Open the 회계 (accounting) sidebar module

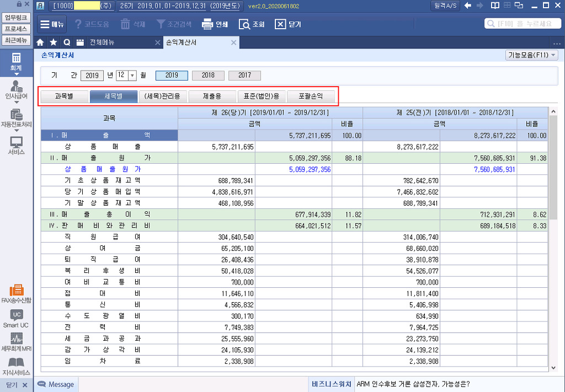(x=16, y=62)
